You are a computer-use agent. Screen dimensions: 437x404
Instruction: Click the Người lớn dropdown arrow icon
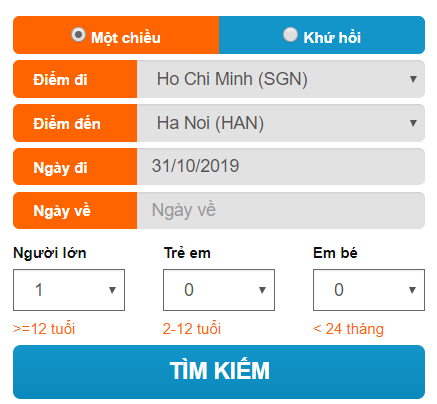pos(112,290)
